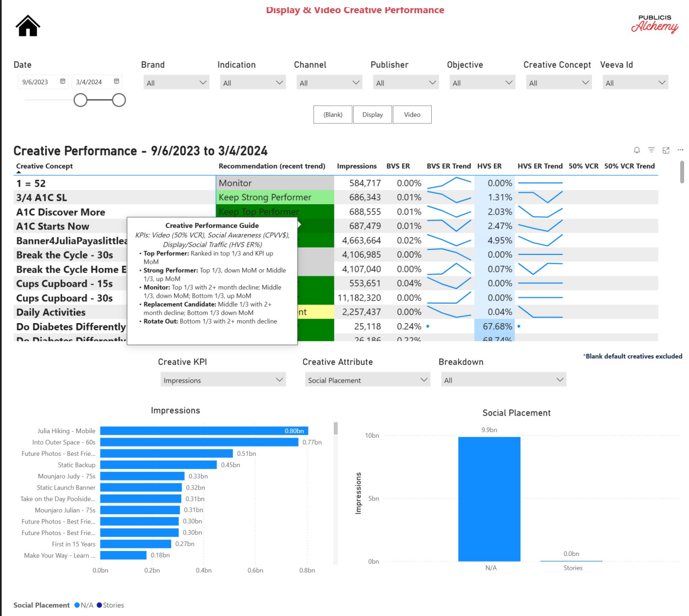Image resolution: width=689 pixels, height=616 pixels.
Task: Click impressions value 11,182,320
Action: tap(359, 298)
